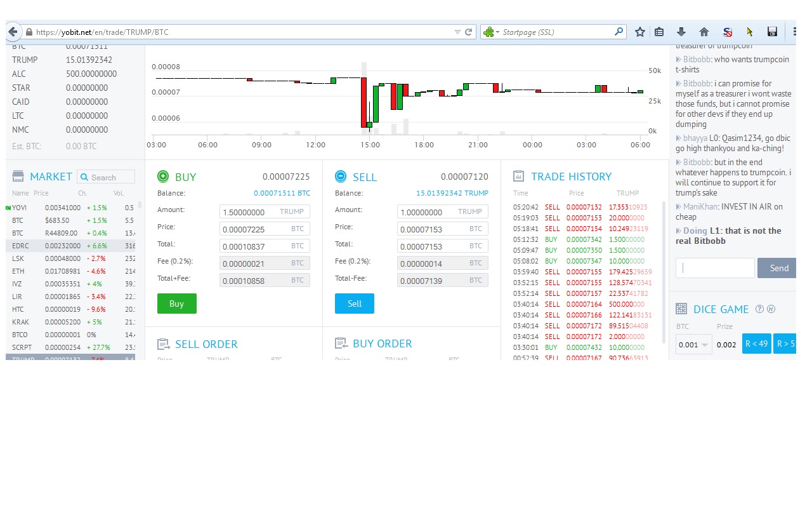Click the chat message input box
Screen dimensions: 812x508
point(715,268)
